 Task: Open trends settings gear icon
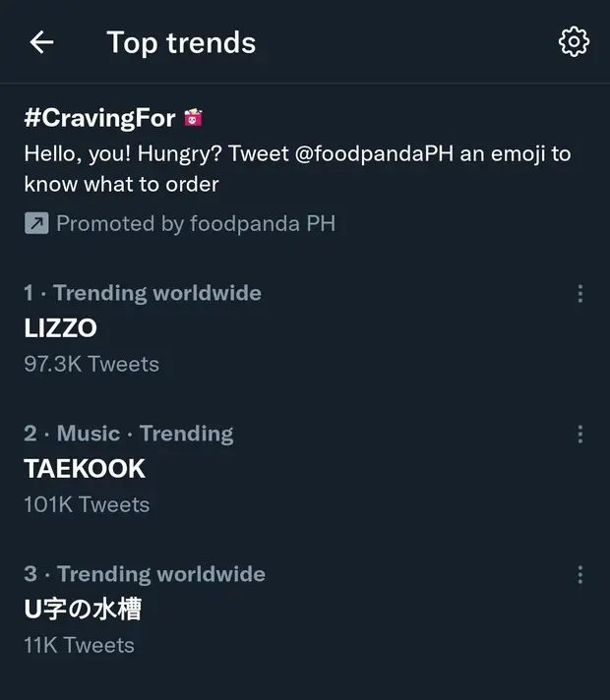(x=574, y=42)
